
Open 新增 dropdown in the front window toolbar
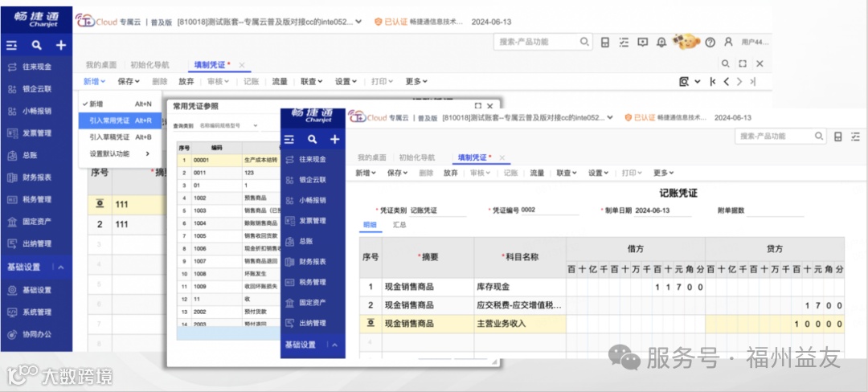366,173
